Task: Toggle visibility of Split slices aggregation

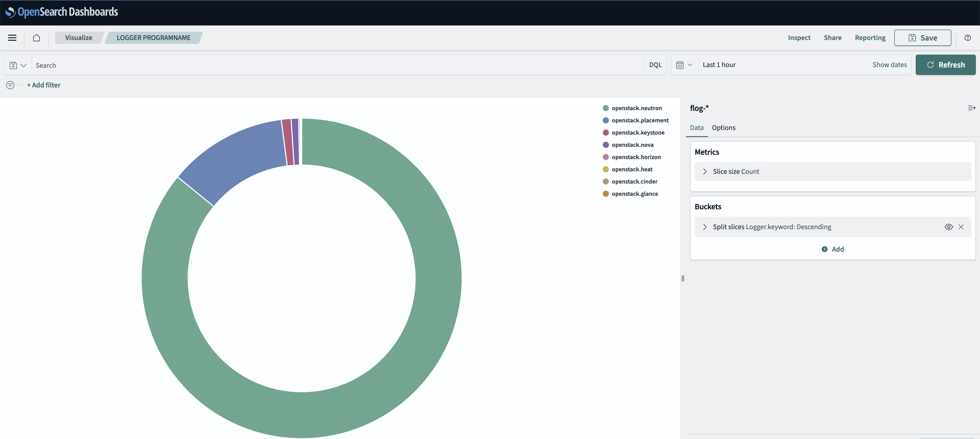Action: point(948,227)
